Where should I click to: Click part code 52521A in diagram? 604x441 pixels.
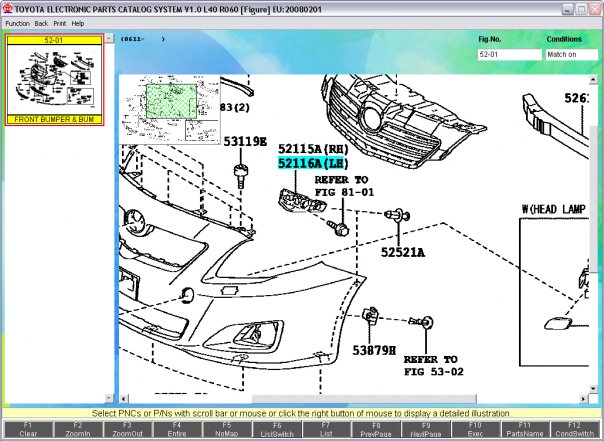[x=403, y=252]
